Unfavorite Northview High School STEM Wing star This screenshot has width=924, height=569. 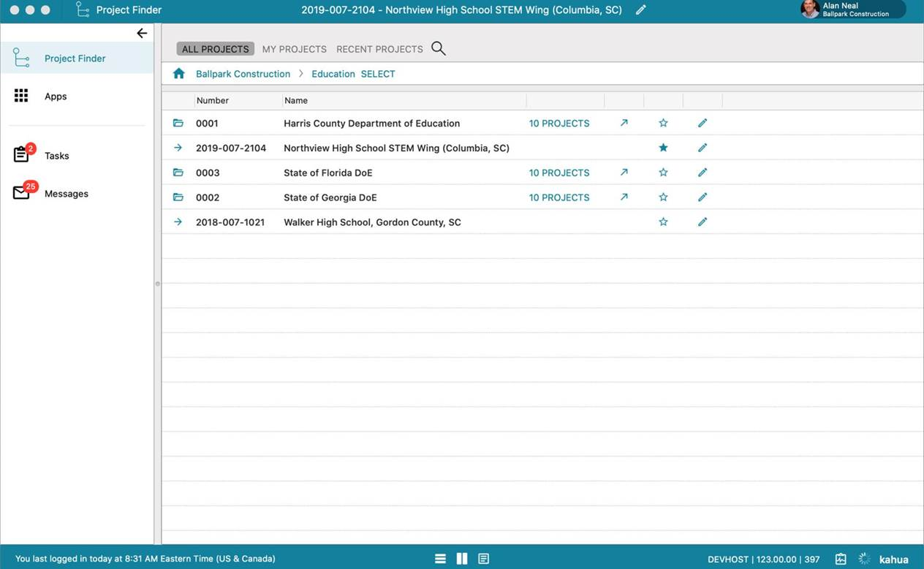click(663, 148)
